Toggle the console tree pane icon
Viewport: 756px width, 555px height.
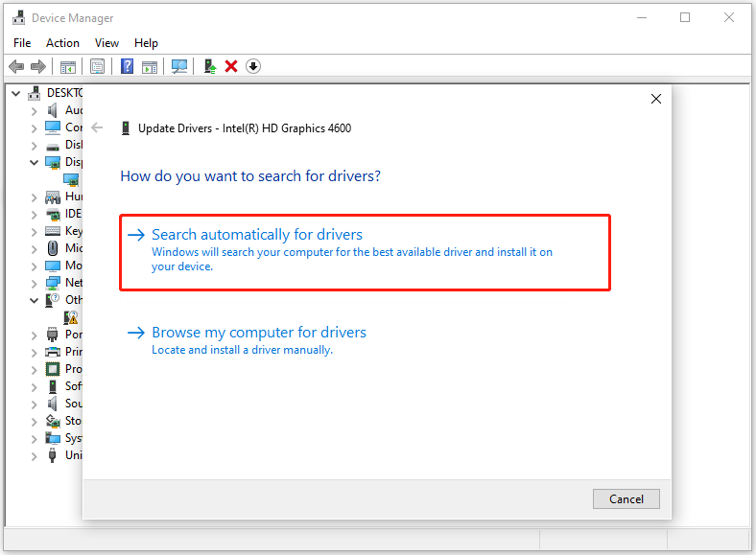coord(68,67)
